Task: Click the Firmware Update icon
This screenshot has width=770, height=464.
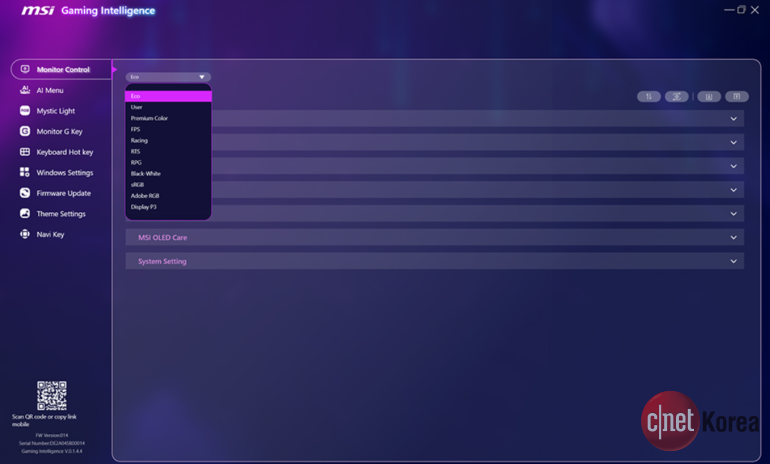Action: (x=25, y=193)
